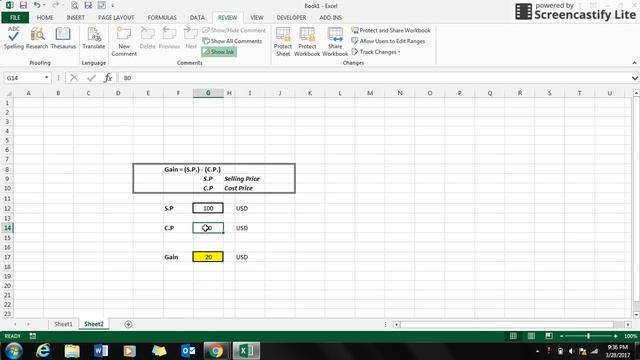Open the Research pane
This screenshot has height=360, width=640.
[x=37, y=38]
